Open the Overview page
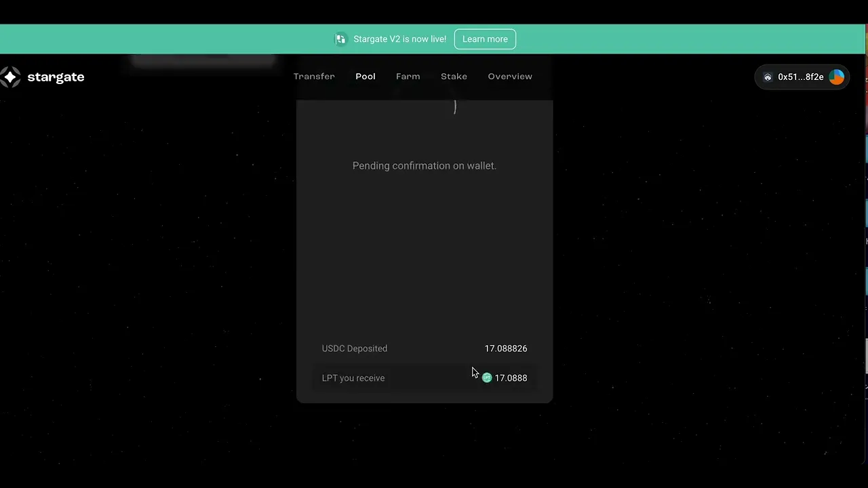Image resolution: width=868 pixels, height=488 pixels. 510,77
